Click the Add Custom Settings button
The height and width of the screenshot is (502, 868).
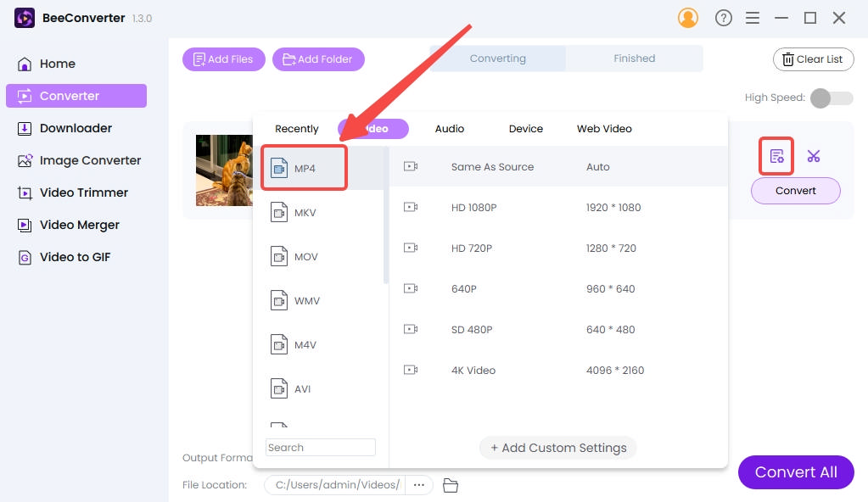click(557, 448)
